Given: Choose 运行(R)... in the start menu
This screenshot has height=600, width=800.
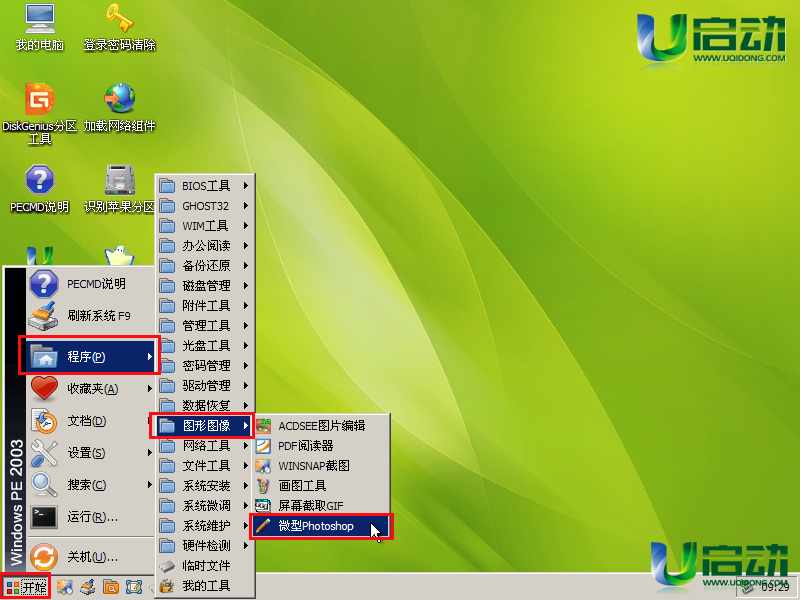Looking at the screenshot, I should click(90, 517).
